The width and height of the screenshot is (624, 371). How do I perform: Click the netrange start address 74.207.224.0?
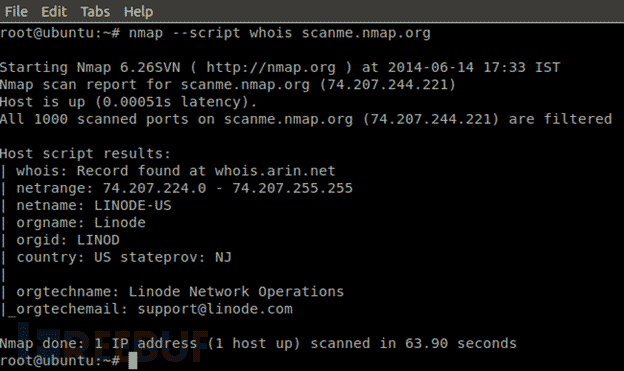[154, 188]
